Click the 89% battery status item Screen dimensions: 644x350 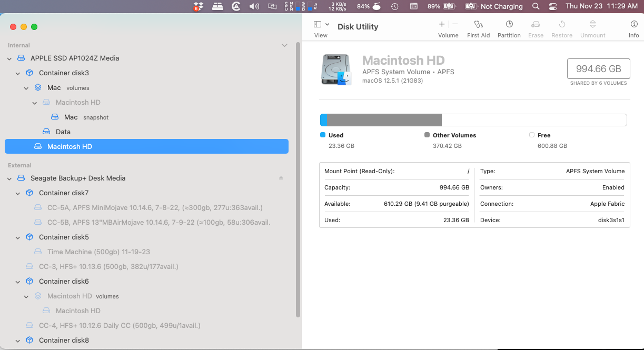point(441,6)
